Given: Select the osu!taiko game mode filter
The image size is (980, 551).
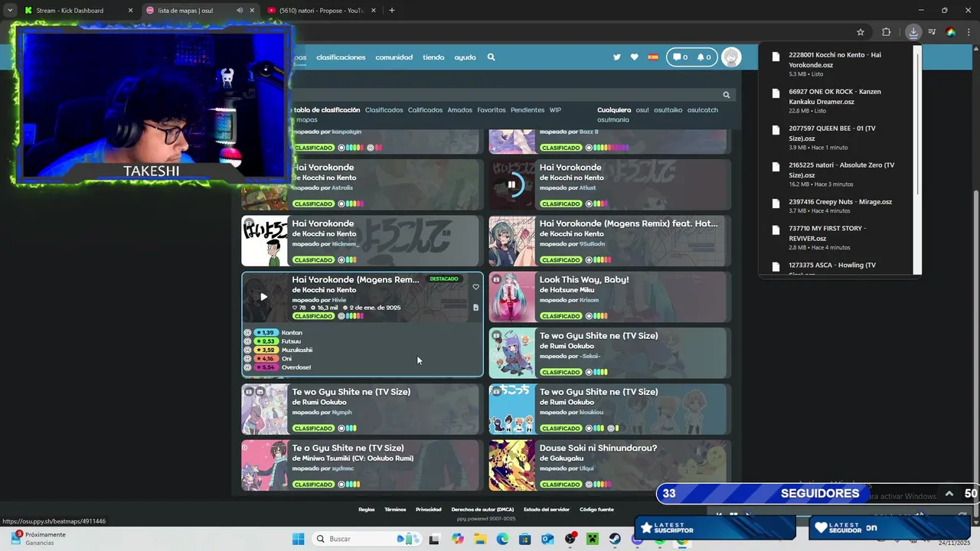Looking at the screenshot, I should pos(668,110).
